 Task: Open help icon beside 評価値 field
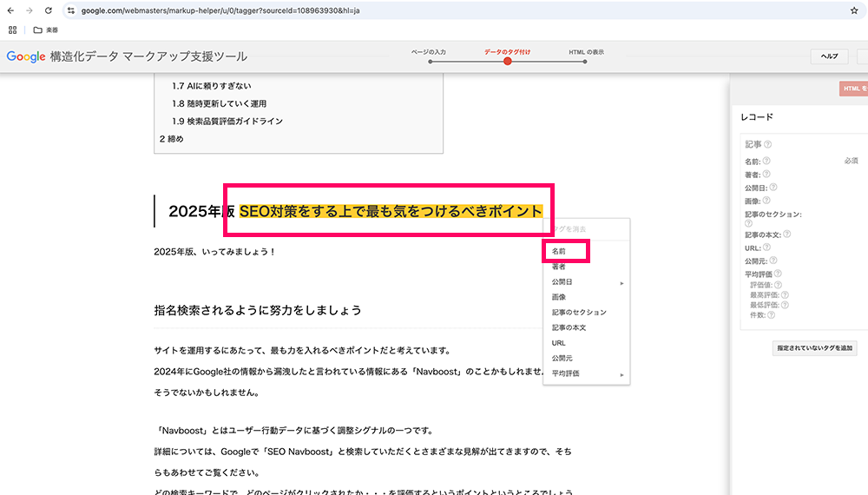[x=778, y=285]
